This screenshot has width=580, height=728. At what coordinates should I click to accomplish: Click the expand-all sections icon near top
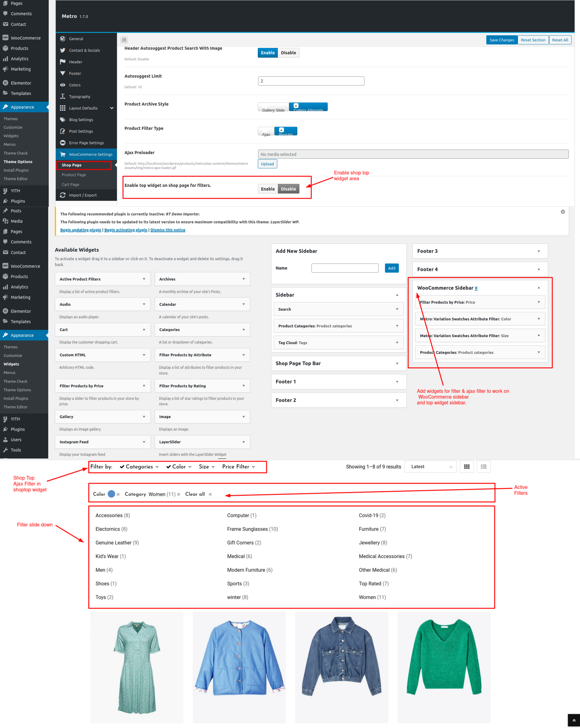[124, 39]
